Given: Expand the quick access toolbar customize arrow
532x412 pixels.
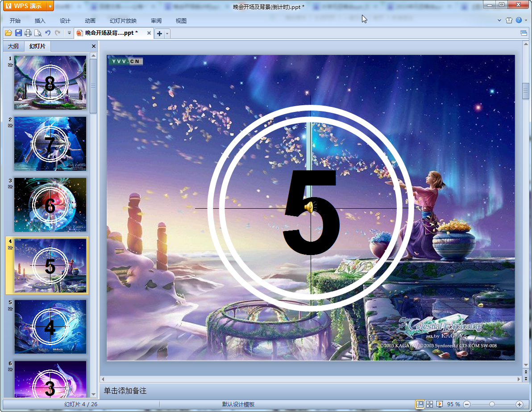Looking at the screenshot, I should click(x=69, y=33).
